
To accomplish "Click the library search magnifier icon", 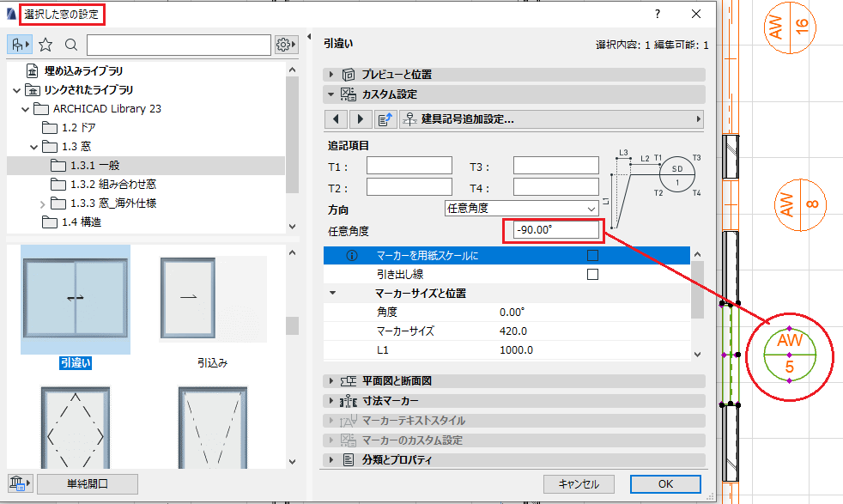I will pyautogui.click(x=71, y=45).
